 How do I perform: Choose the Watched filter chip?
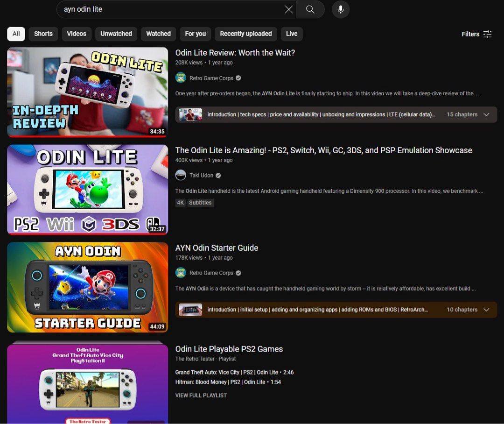coord(159,34)
